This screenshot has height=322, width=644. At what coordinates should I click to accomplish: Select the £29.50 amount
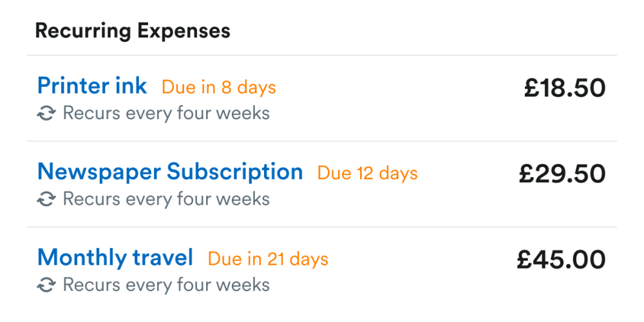pyautogui.click(x=562, y=174)
